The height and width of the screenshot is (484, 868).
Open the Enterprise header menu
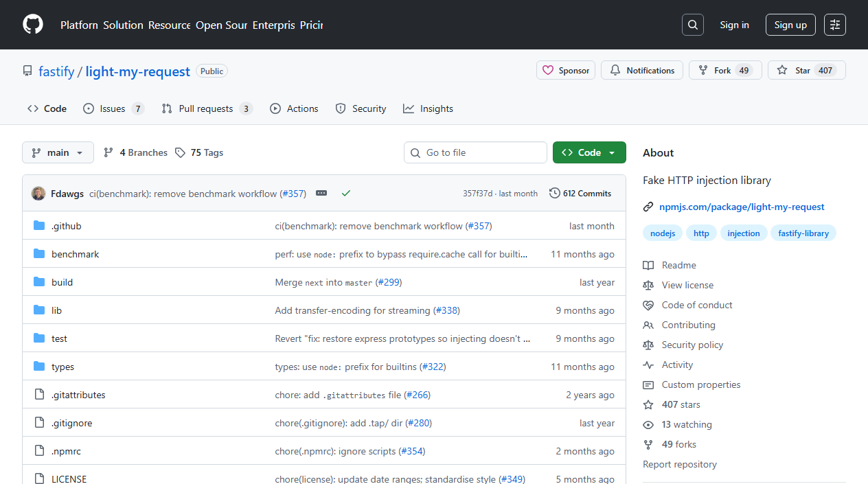point(273,25)
